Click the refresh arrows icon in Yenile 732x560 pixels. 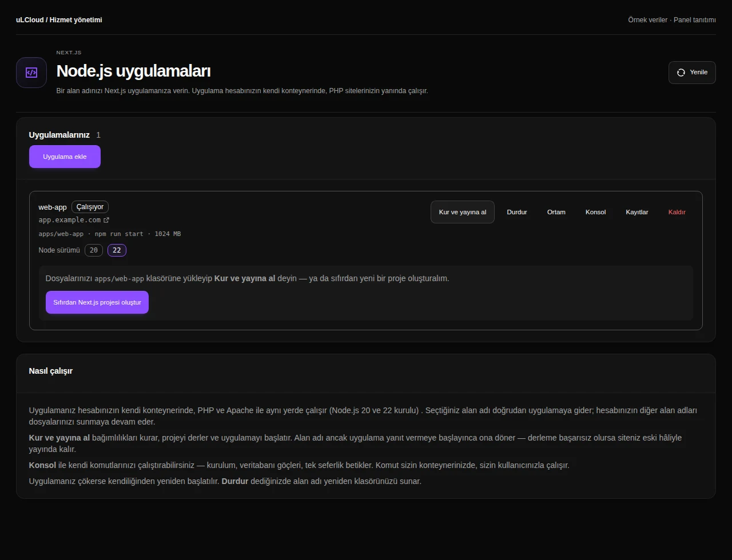click(681, 73)
